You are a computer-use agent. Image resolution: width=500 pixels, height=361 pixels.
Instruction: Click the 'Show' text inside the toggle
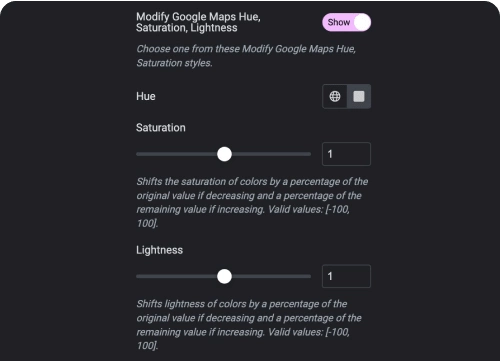coord(339,22)
